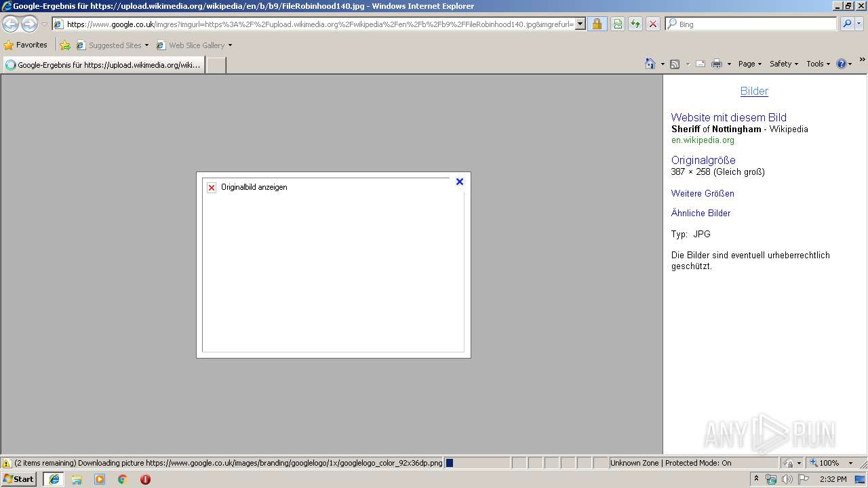Close the image preview with blue X

click(460, 182)
